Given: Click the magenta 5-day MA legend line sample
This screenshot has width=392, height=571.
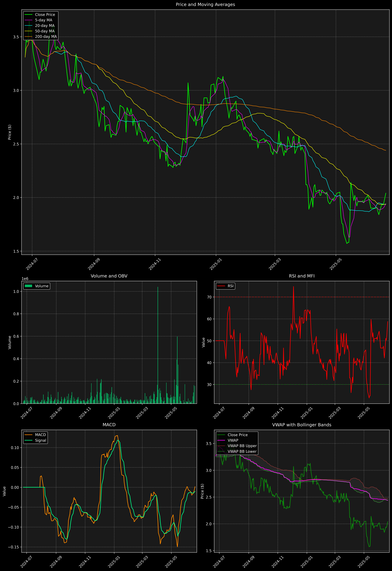Looking at the screenshot, I should (x=29, y=20).
